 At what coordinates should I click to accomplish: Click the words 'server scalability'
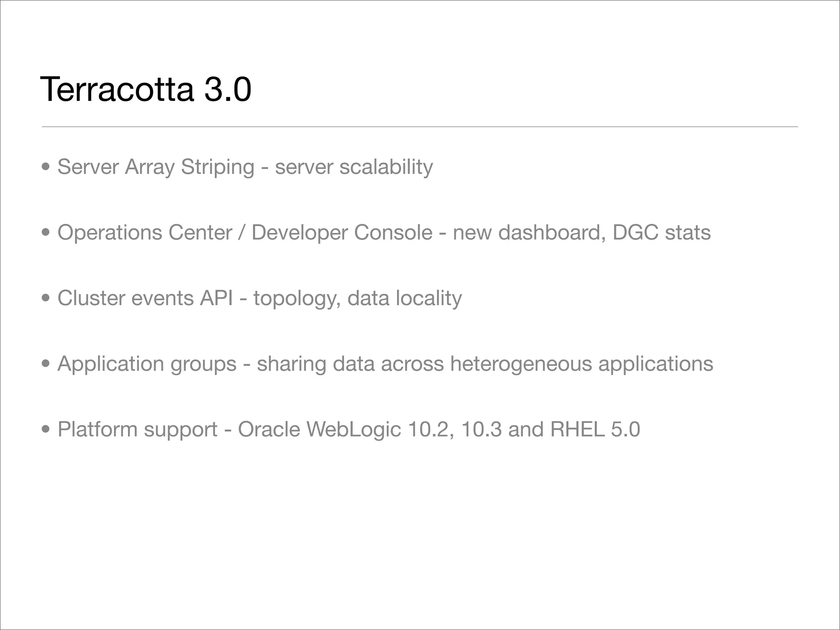coord(354,167)
